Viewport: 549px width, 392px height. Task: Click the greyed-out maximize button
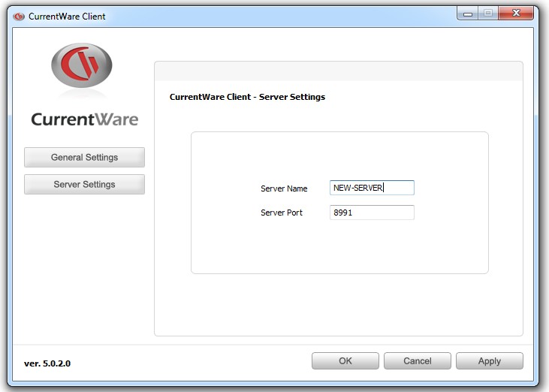click(x=487, y=14)
